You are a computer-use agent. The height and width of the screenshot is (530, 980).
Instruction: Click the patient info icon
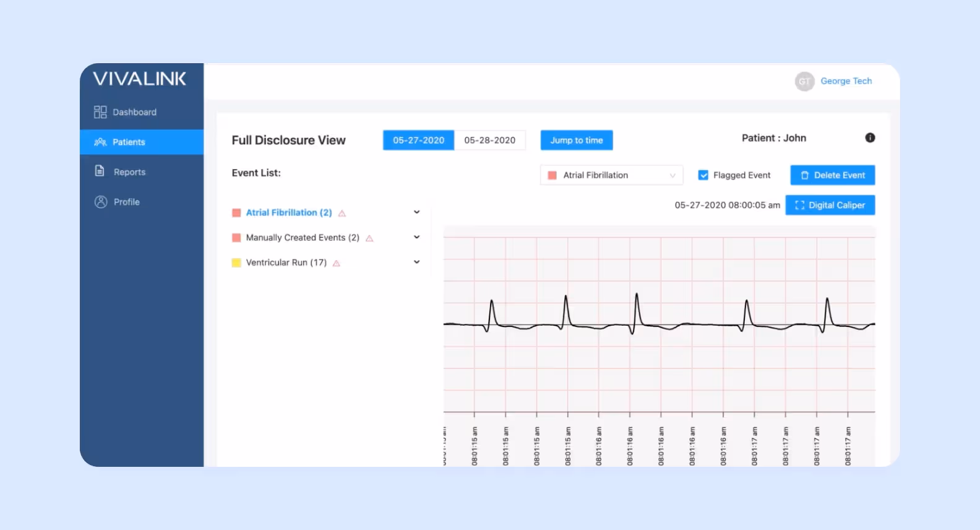pyautogui.click(x=870, y=137)
